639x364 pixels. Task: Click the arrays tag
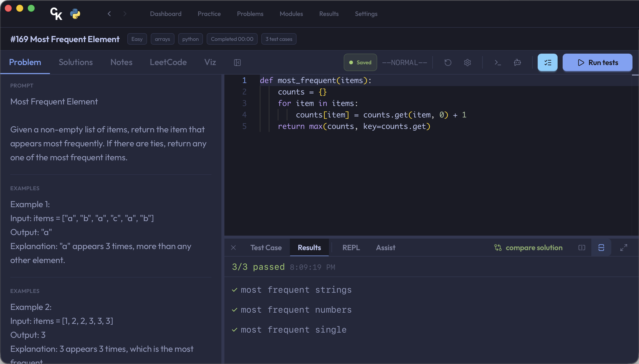coord(162,39)
